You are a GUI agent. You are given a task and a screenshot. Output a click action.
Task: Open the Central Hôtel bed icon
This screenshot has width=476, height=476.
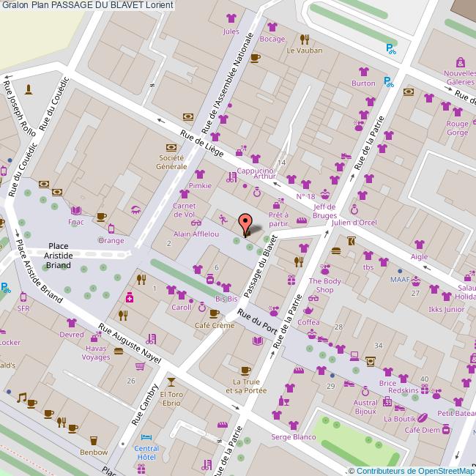tap(146, 436)
